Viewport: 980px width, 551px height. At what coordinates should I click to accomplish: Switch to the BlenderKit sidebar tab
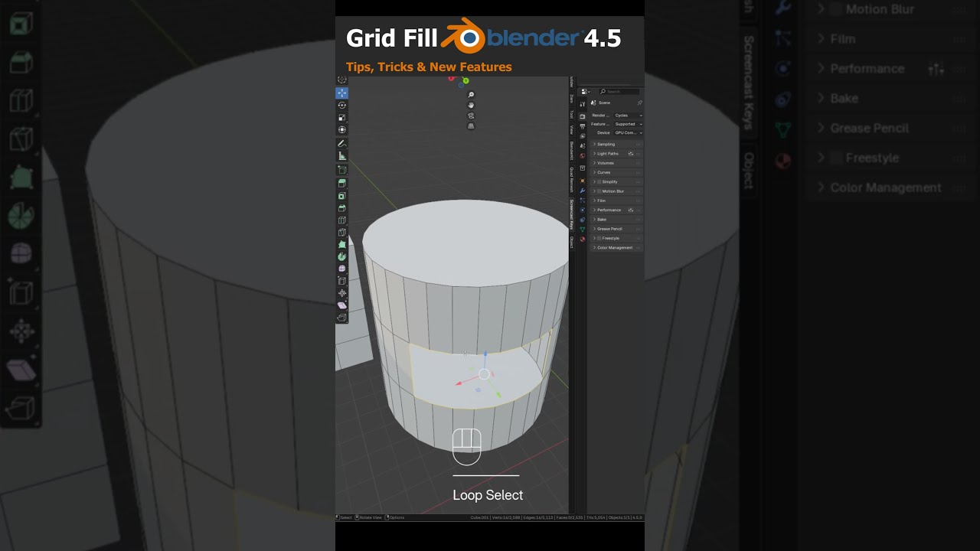click(x=571, y=149)
